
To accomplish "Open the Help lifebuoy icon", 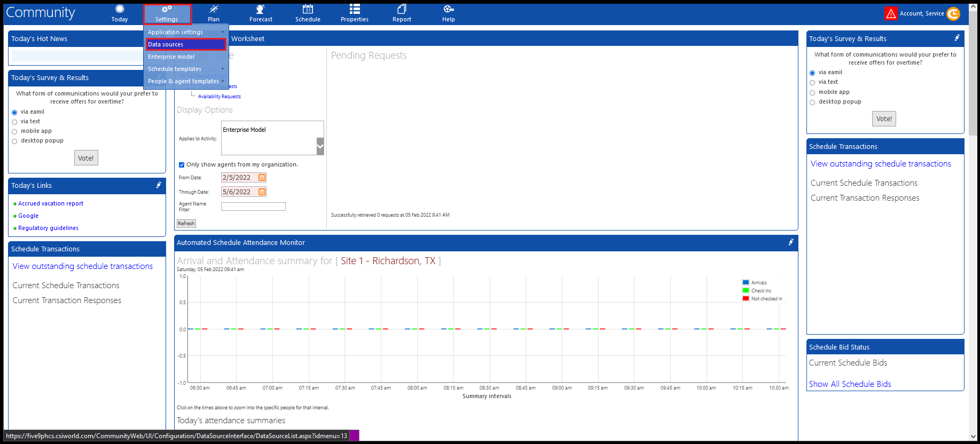I will coord(449,9).
